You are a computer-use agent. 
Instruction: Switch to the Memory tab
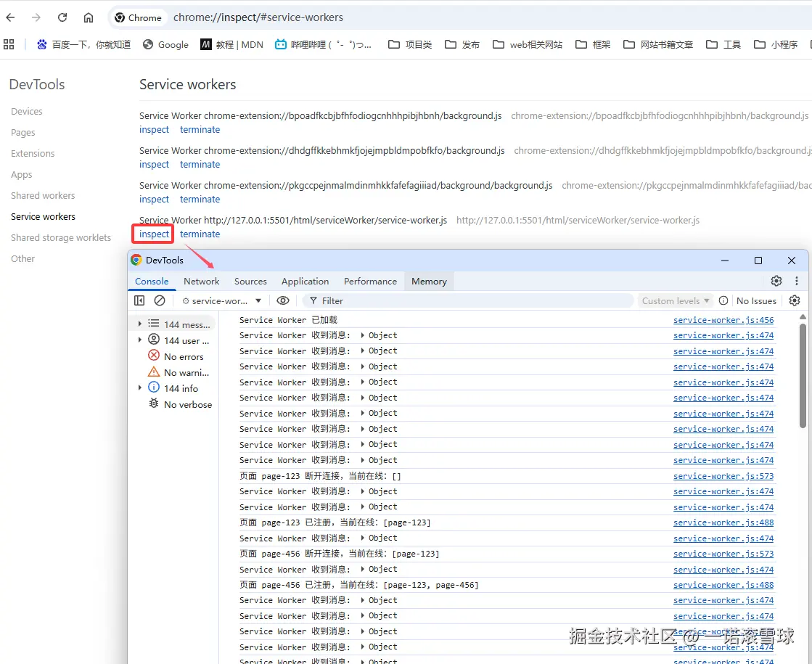point(429,282)
